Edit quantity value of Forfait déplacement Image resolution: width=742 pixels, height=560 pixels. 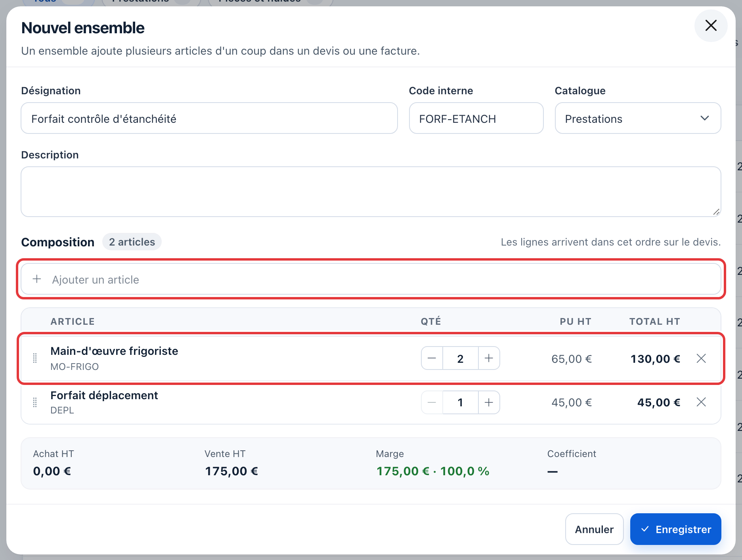[461, 402]
